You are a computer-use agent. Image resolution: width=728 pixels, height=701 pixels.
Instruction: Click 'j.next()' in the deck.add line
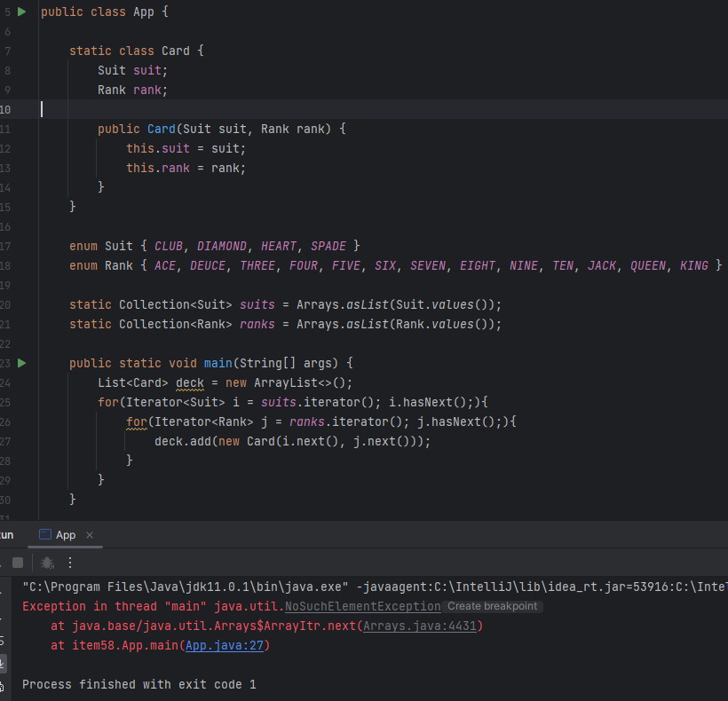click(382, 441)
